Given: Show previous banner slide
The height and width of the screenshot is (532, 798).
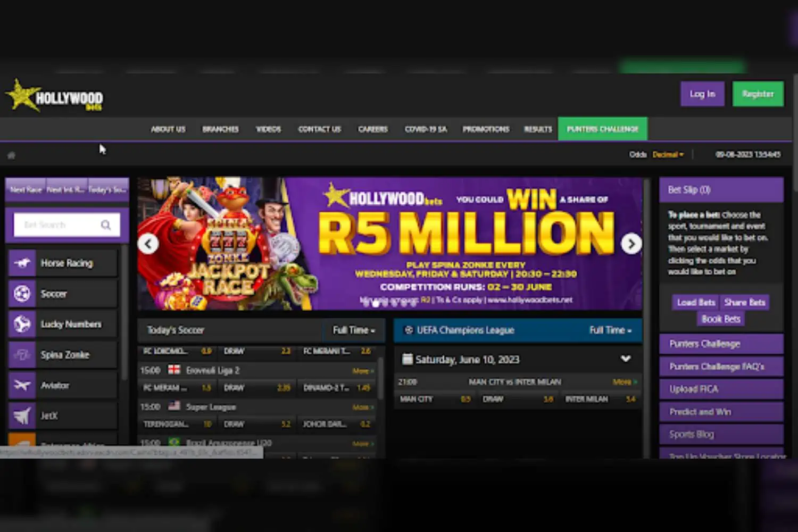Looking at the screenshot, I should pos(148,244).
